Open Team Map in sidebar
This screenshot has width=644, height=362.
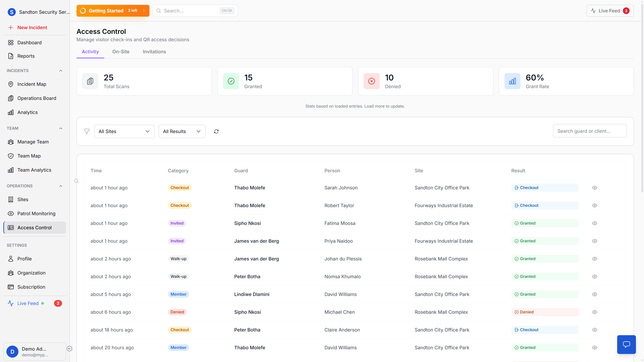(29, 156)
